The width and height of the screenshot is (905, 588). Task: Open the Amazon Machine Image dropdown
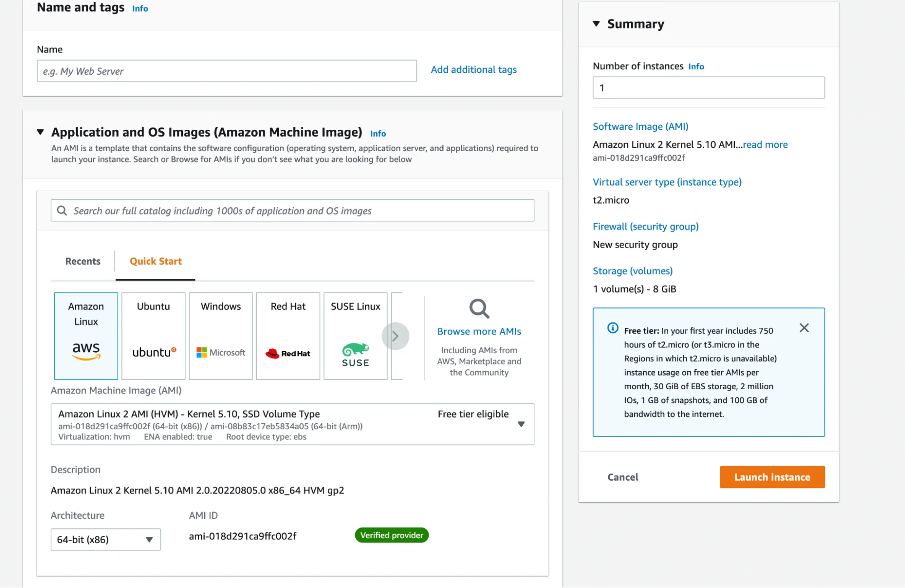pyautogui.click(x=292, y=424)
